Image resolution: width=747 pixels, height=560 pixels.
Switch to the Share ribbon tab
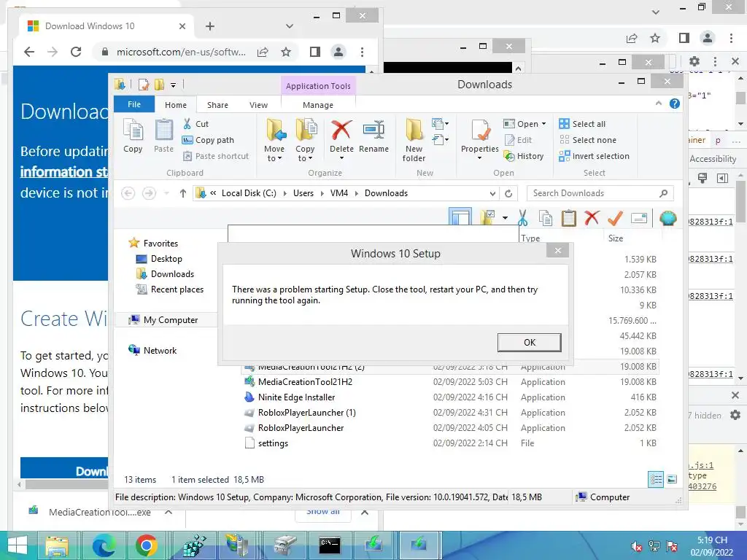pos(217,105)
